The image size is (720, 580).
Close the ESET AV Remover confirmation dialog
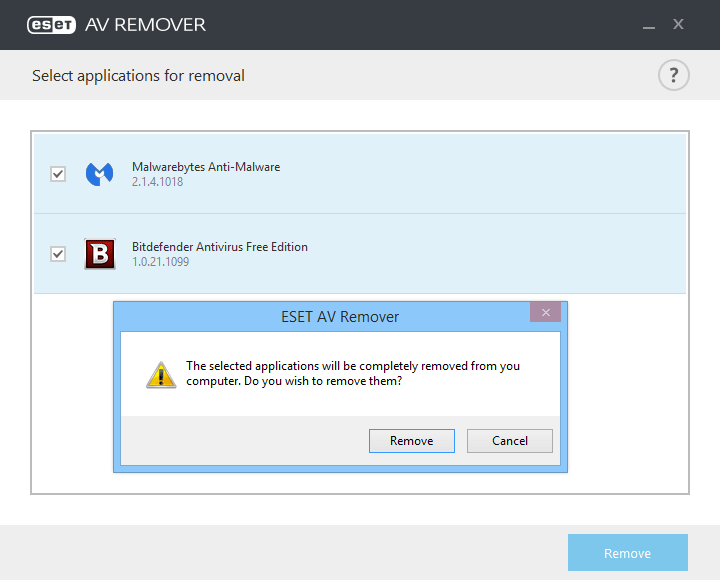coord(546,312)
